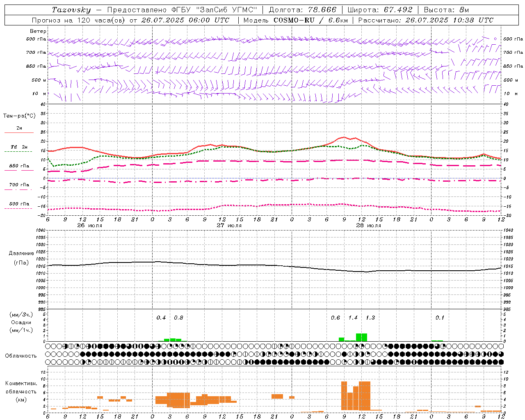Click the "26 июля" date label
Viewport: 525px width, 420px height.
(90, 226)
